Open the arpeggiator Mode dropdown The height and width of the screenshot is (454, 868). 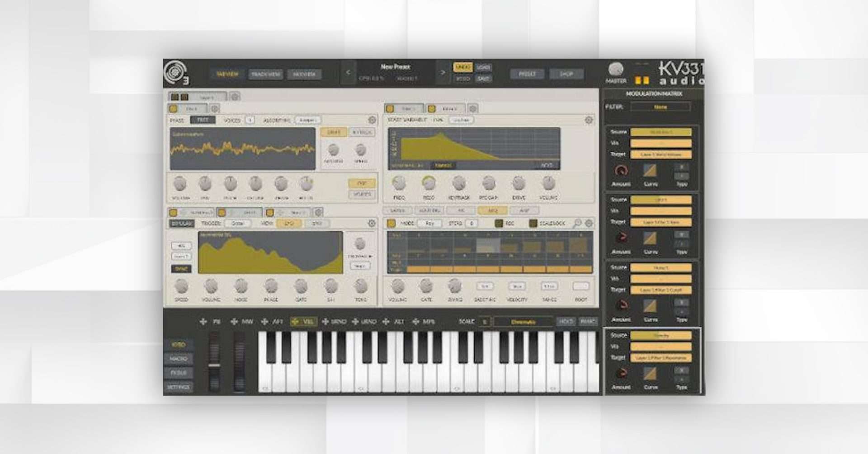(429, 223)
